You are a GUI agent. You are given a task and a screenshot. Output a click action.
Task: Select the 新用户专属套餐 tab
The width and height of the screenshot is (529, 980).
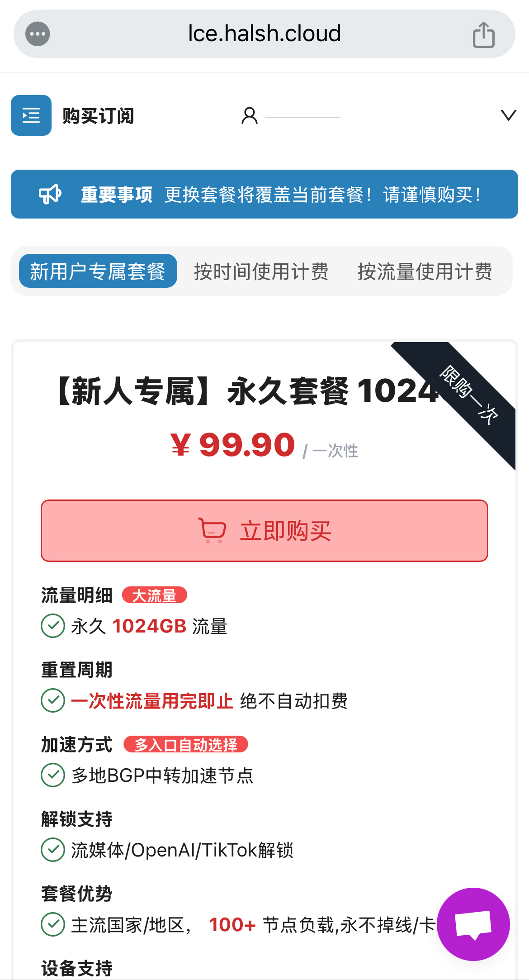pyautogui.click(x=98, y=271)
